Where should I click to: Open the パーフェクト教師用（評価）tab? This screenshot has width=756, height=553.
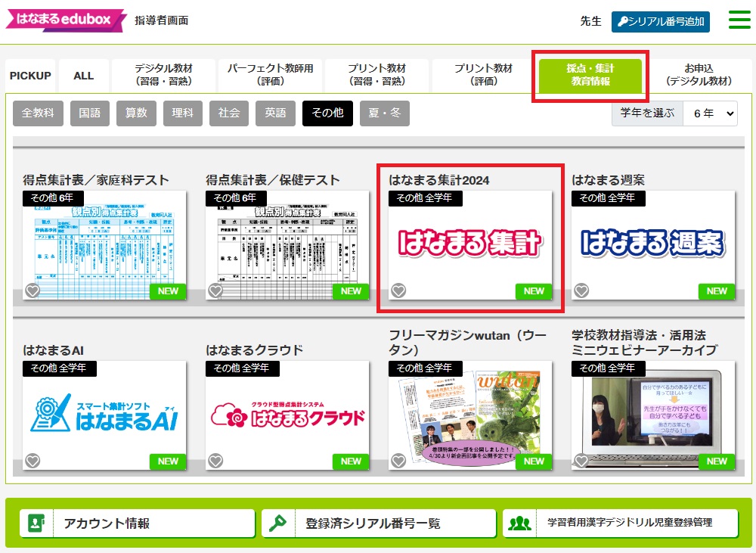click(x=270, y=76)
